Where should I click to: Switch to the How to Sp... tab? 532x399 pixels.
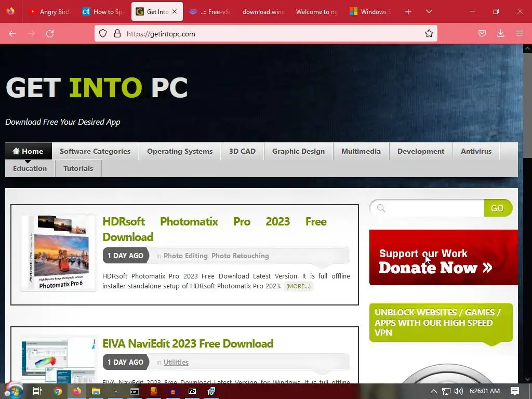103,12
